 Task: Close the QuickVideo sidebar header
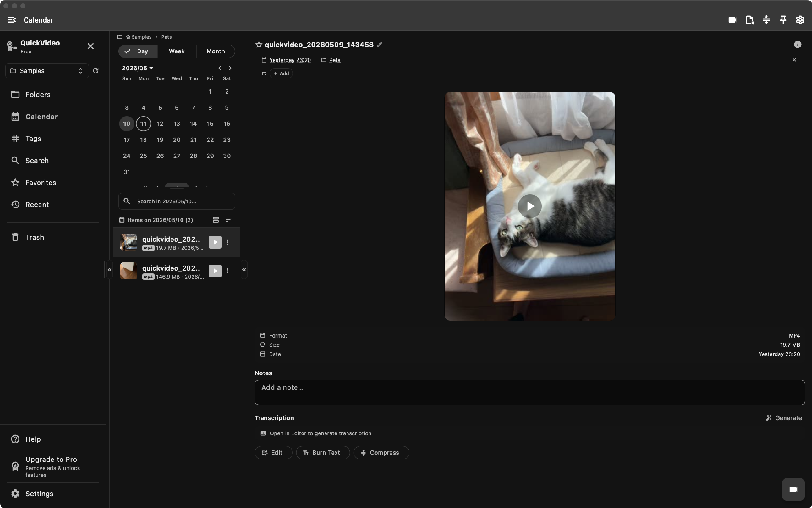[x=91, y=46]
